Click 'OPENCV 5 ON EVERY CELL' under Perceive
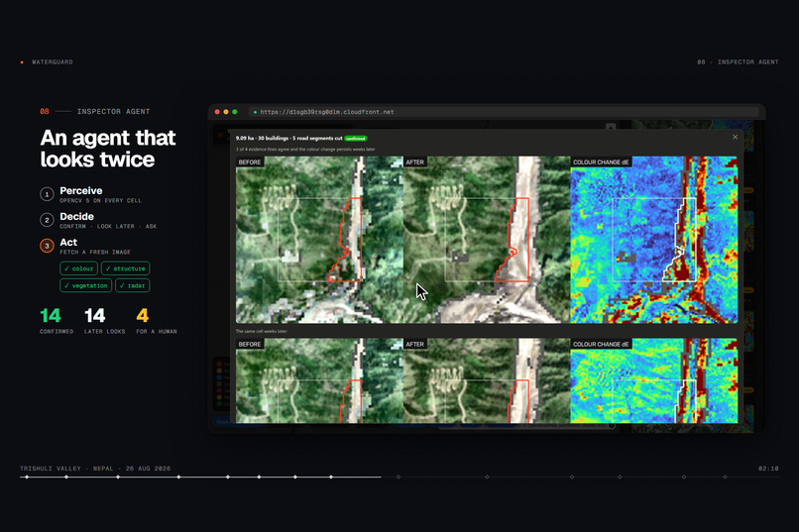 100,201
